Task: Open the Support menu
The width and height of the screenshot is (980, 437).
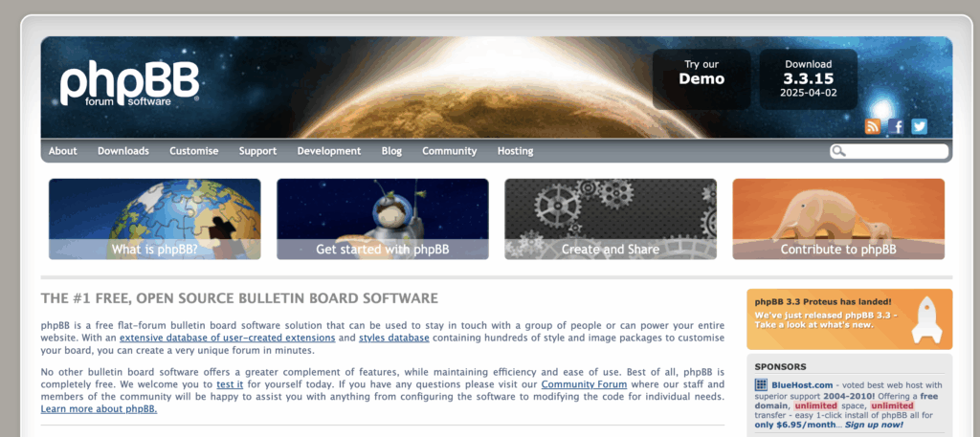Action: point(257,151)
